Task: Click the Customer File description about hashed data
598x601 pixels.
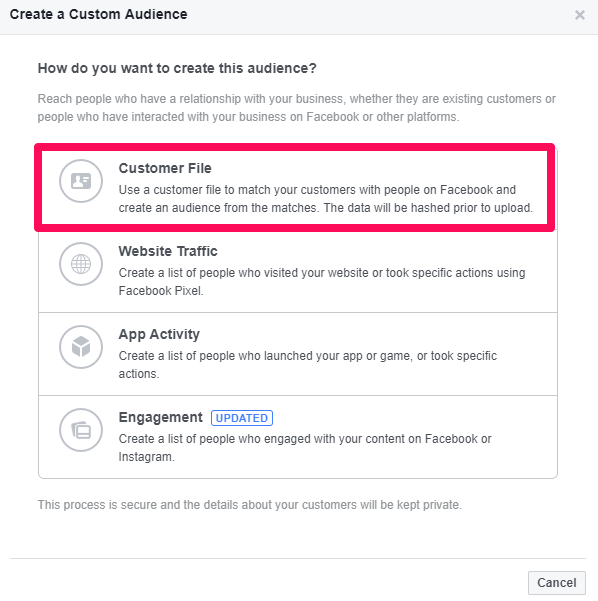Action: click(325, 199)
